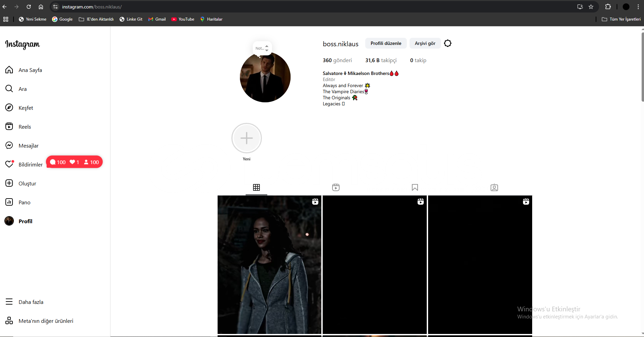
Task: Open the YouTube bookmark
Action: tap(183, 19)
